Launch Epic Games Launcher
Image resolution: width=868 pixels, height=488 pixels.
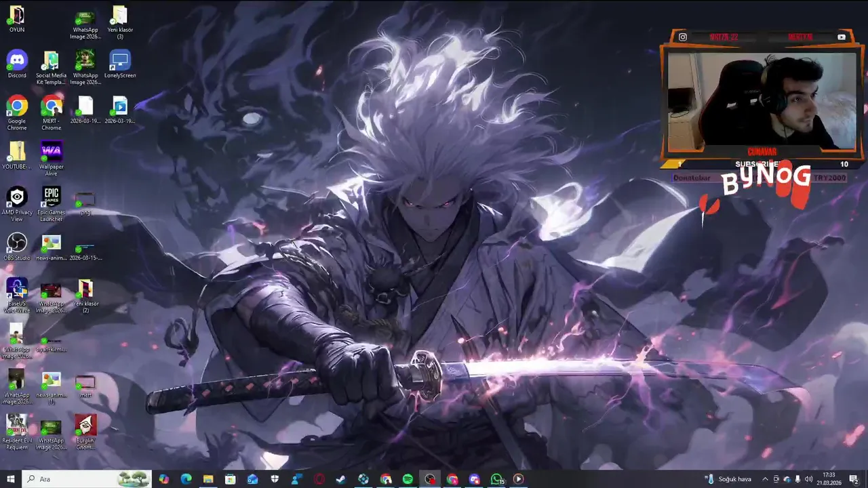tap(52, 204)
